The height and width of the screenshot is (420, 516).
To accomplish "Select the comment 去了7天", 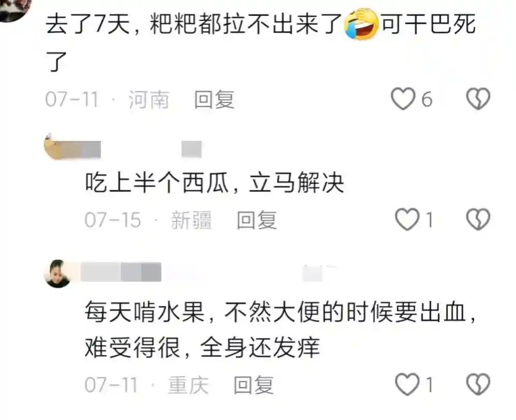I will tap(261, 42).
